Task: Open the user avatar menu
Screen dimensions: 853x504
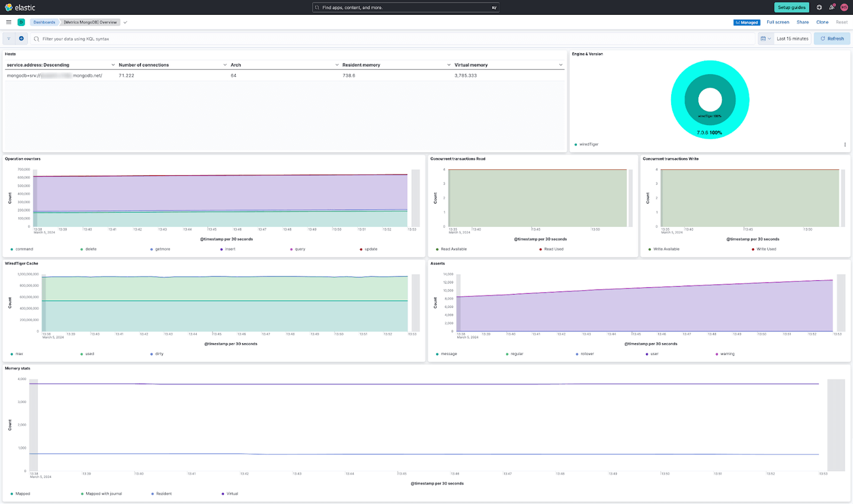Action: click(x=844, y=7)
